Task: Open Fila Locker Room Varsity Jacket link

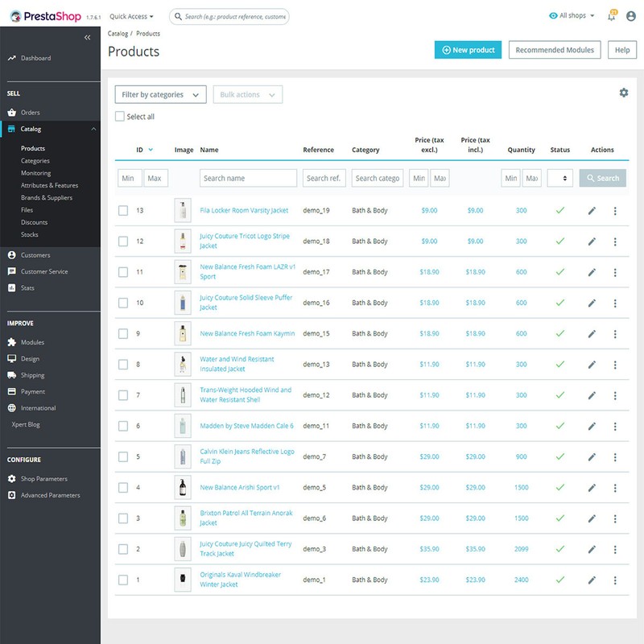Action: click(x=244, y=210)
